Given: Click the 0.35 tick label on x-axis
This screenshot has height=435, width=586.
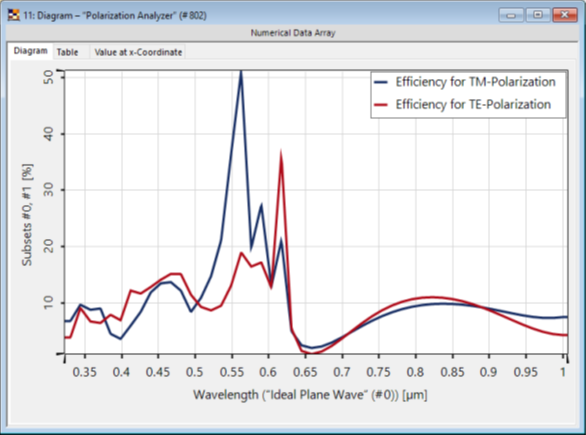Looking at the screenshot, I should click(84, 372).
